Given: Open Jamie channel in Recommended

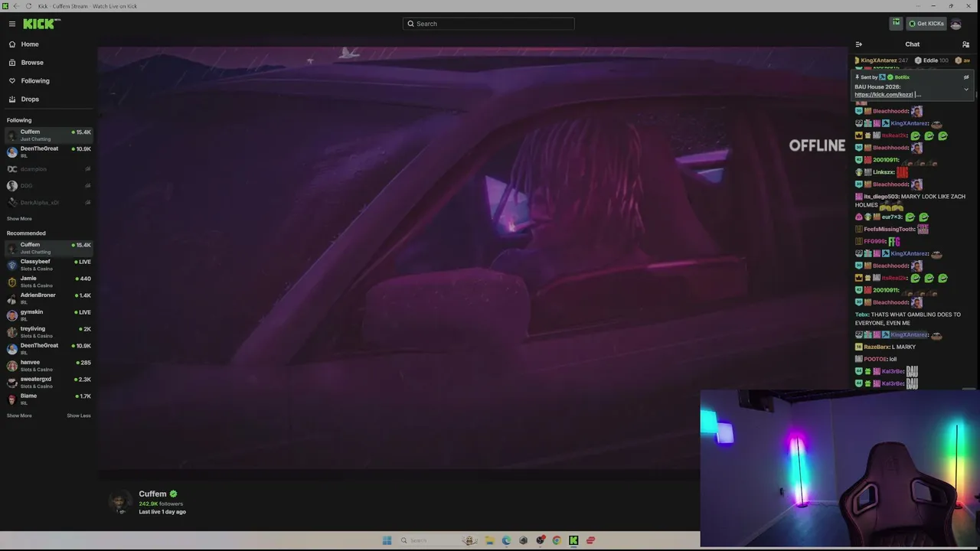Looking at the screenshot, I should point(47,282).
